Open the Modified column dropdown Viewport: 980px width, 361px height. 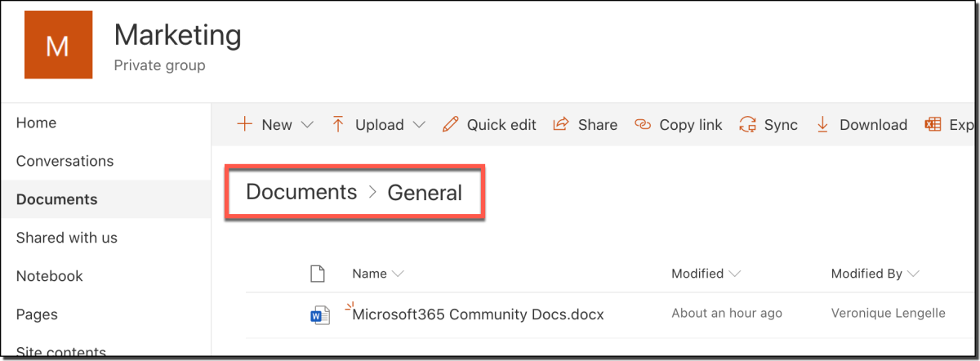735,274
